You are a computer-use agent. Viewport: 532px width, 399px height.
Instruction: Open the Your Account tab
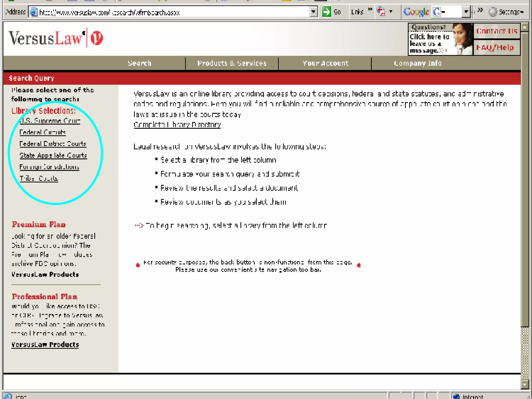coord(325,63)
